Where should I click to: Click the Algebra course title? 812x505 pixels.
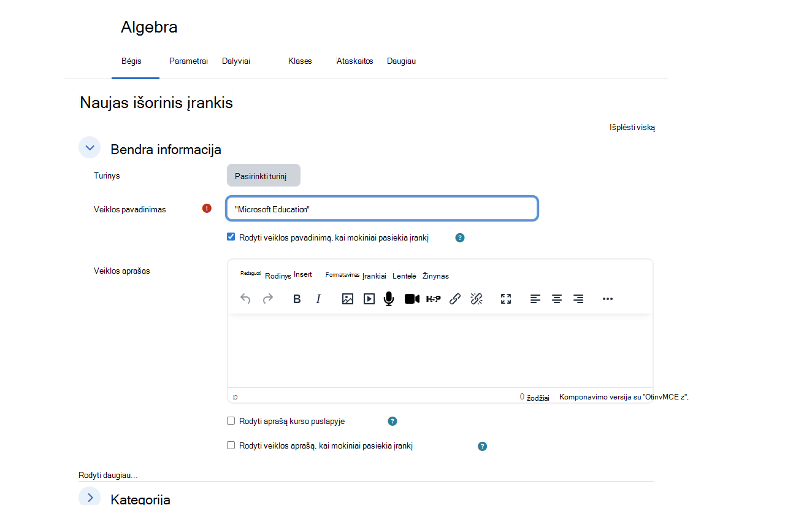[x=149, y=27]
